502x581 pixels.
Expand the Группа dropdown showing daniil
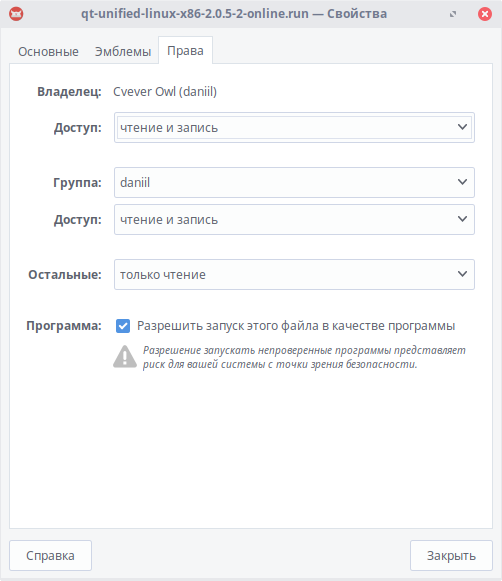(294, 182)
